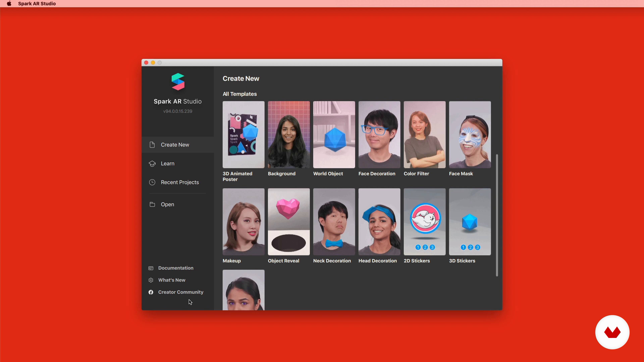Click the What's New gear icon
Viewport: 644px width, 362px height.
pos(151,280)
